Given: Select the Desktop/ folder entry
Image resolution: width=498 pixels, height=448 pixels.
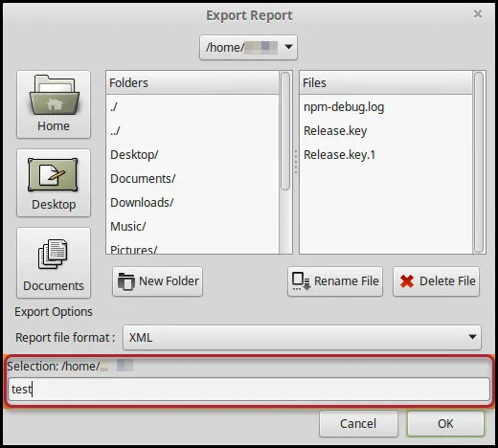Looking at the screenshot, I should click(192, 155).
